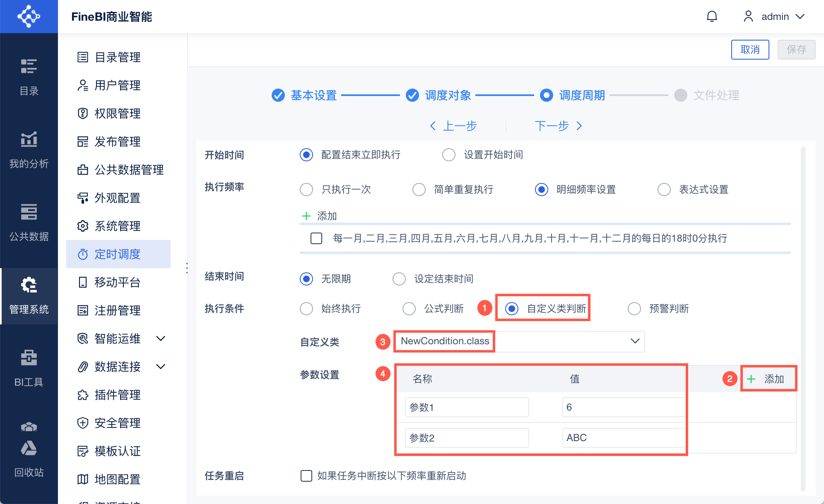824x504 pixels.
Task: Check the monthly 18时0分 schedule checkbox
Action: pyautogui.click(x=316, y=238)
